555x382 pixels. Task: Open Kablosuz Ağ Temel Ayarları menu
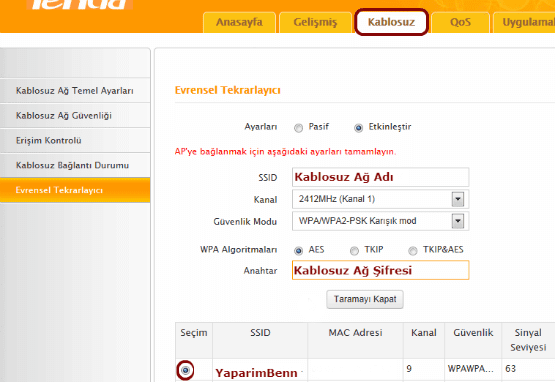75,91
